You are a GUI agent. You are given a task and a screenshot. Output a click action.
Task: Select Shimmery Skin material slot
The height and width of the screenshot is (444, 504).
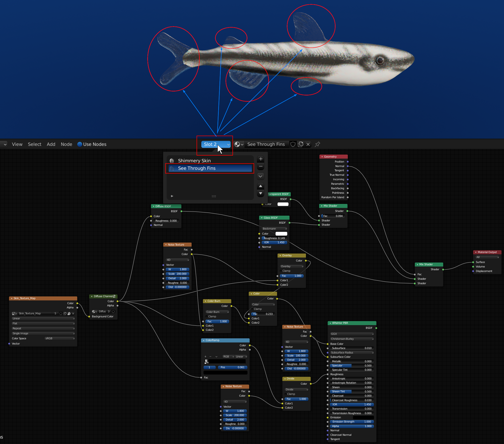click(194, 161)
